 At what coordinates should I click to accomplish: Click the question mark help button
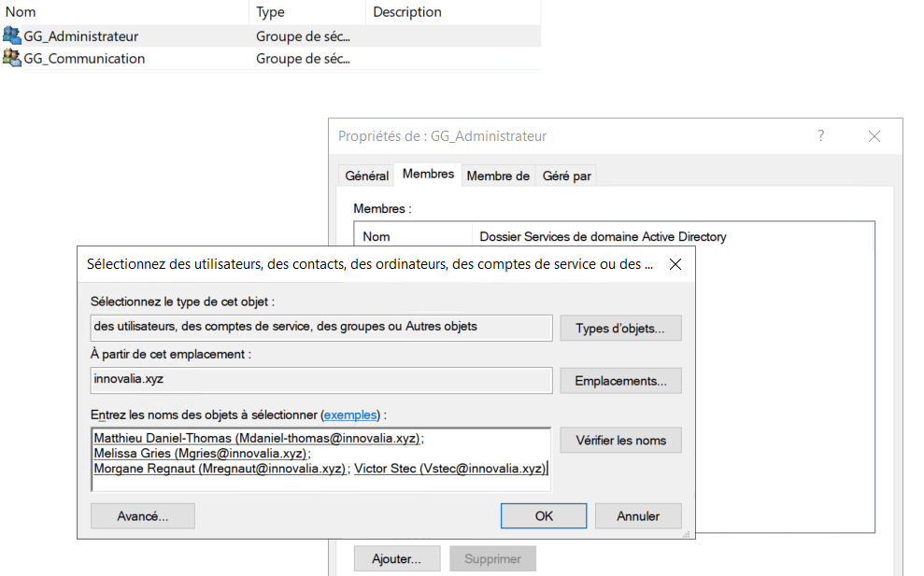tap(821, 136)
